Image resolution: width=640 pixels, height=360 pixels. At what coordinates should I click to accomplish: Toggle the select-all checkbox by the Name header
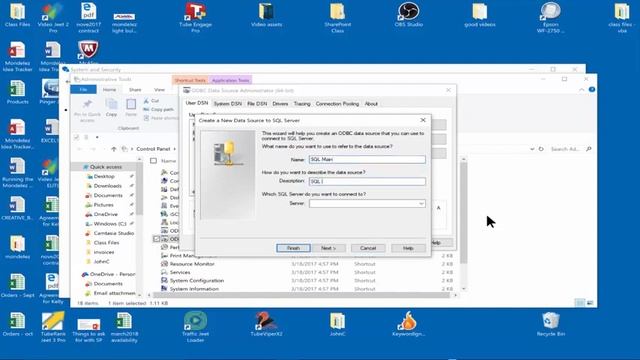coord(153,161)
